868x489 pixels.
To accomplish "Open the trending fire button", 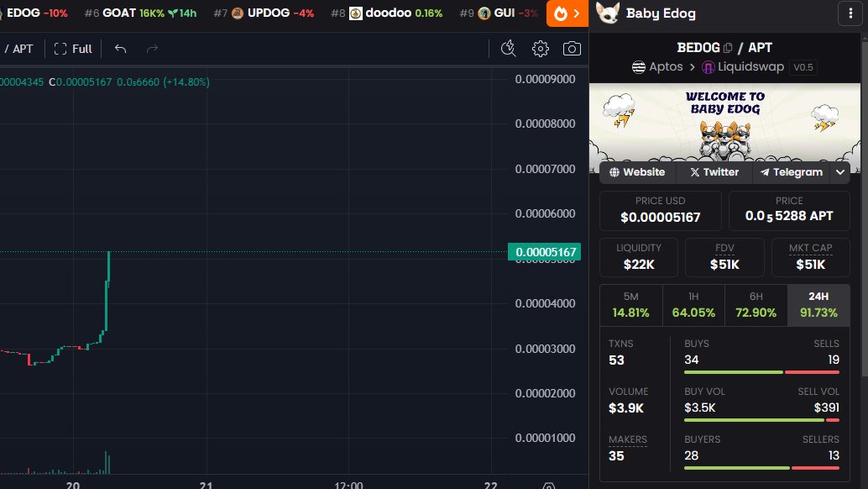I will 567,13.
